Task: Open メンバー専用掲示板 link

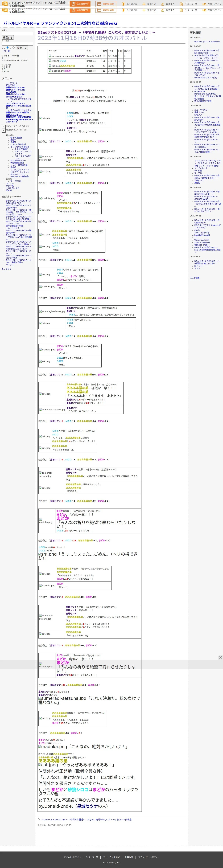Action: [x=19, y=165]
